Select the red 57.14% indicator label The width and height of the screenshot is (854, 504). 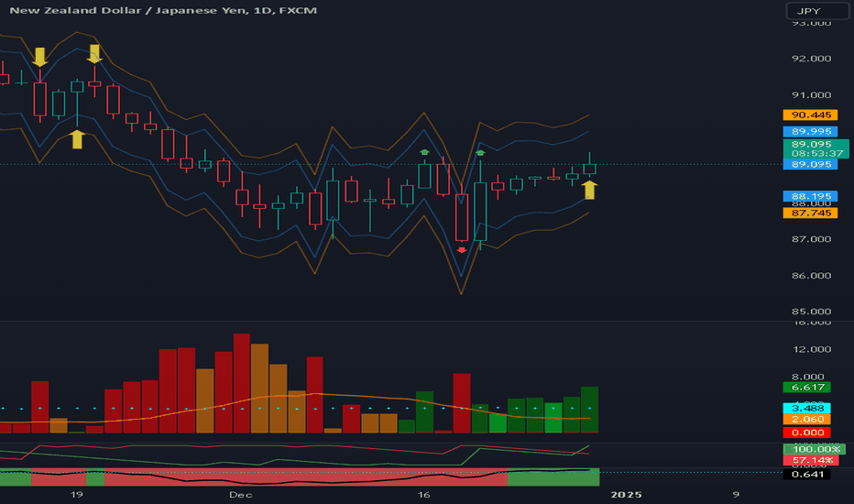pos(811,460)
